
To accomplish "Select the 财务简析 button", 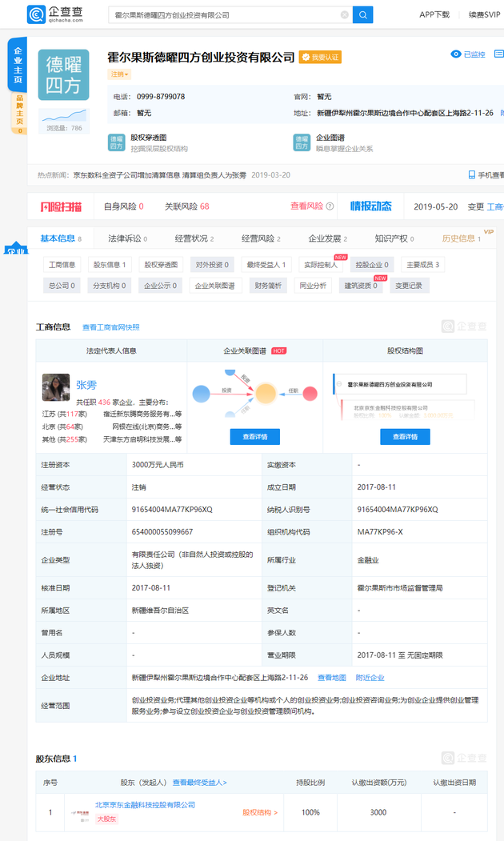I will (x=268, y=286).
